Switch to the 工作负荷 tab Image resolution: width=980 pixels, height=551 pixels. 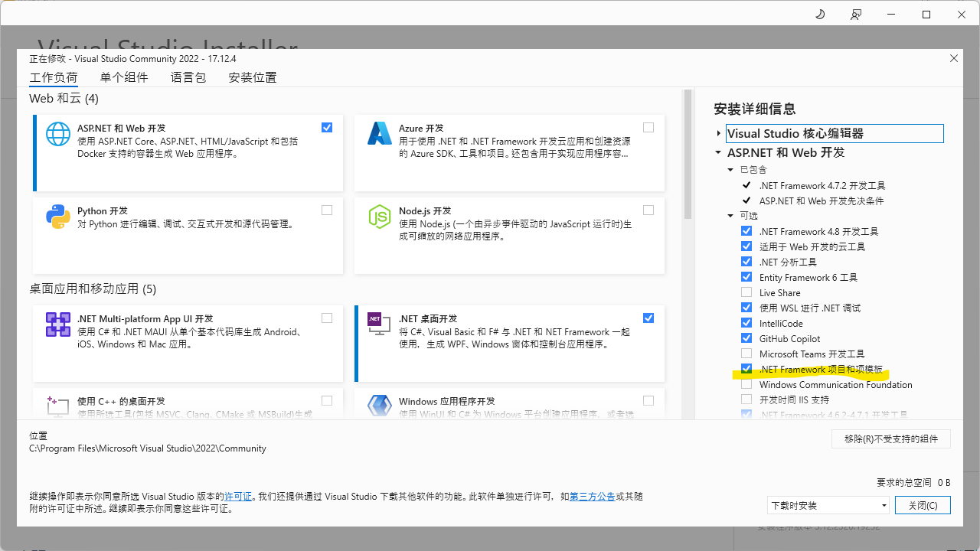54,77
